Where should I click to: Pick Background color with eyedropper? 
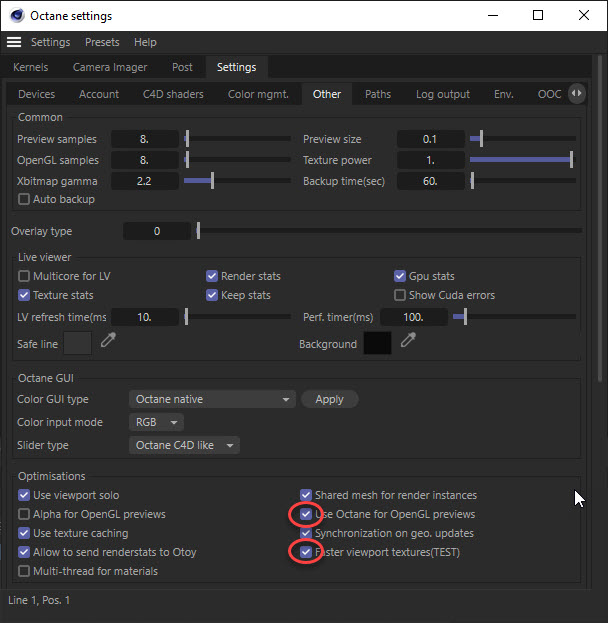pyautogui.click(x=408, y=342)
